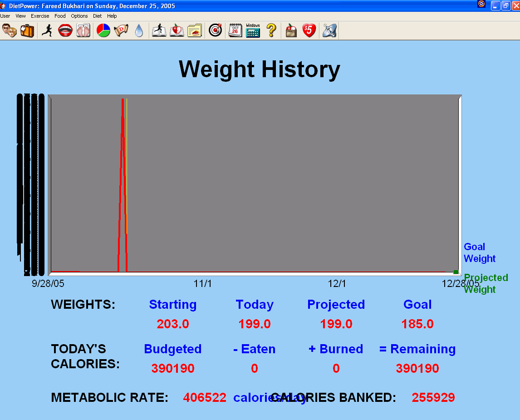Click the yellow question mark help icon

click(271, 30)
